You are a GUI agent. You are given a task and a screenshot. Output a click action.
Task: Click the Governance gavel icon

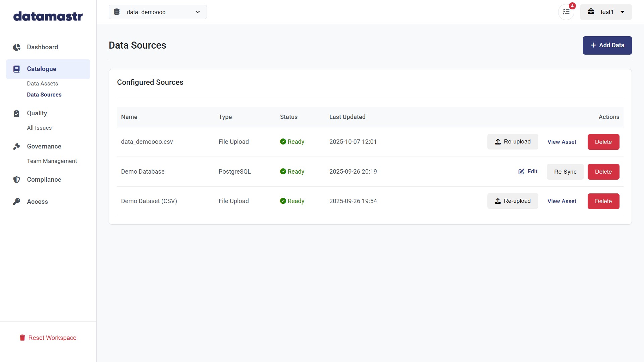coord(16,146)
